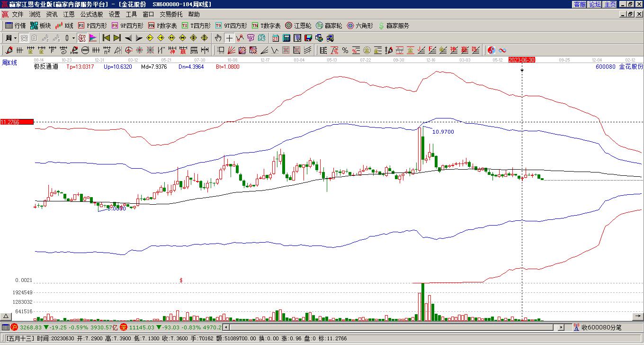Open the P四方形 tool
644x345 pixels.
pyautogui.click(x=92, y=26)
